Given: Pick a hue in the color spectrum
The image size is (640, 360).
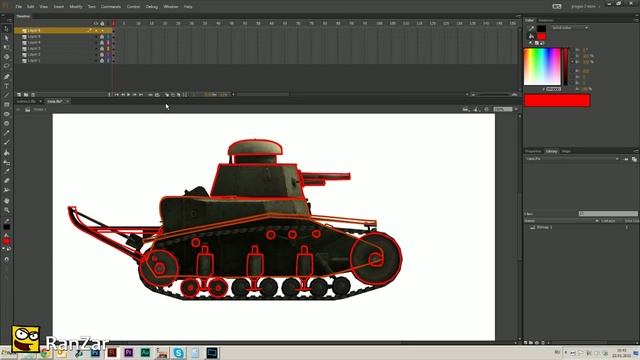Looking at the screenshot, I should pyautogui.click(x=542, y=67).
